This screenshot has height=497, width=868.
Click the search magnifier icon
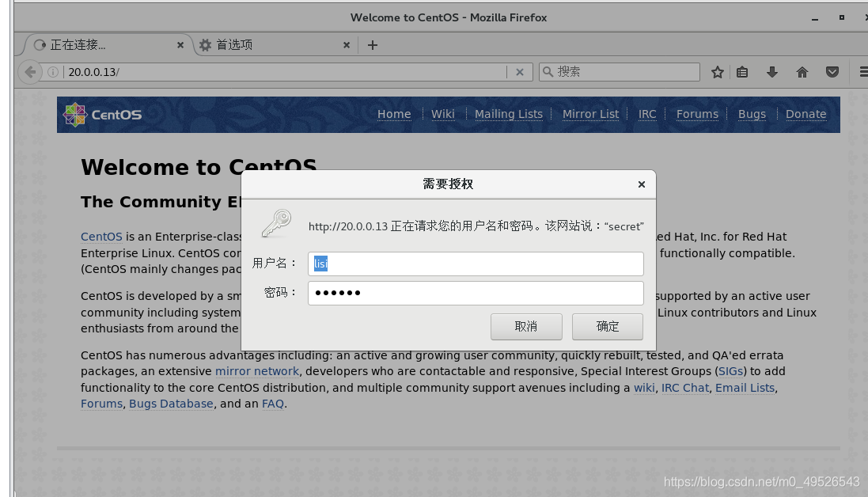click(x=548, y=71)
